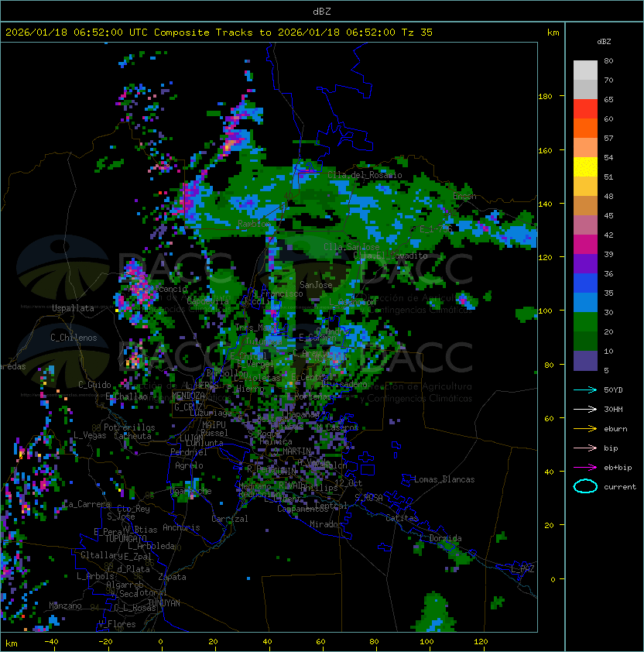644x652 pixels.
Task: Click the '180' tick on vertical km axis
Action: [x=545, y=97]
